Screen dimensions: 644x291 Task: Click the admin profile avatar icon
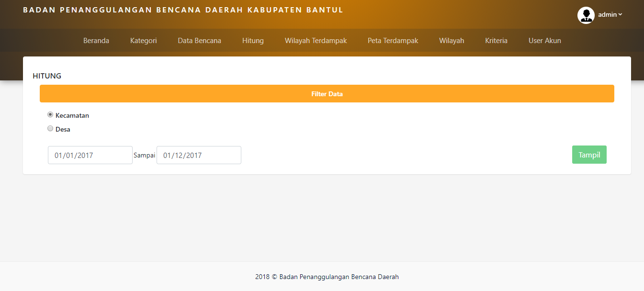coord(586,15)
